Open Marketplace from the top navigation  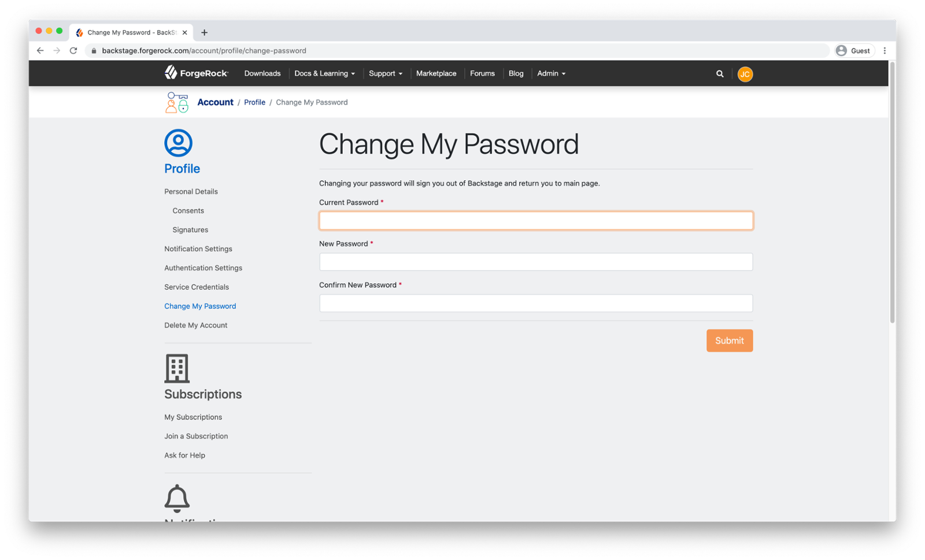pos(436,73)
